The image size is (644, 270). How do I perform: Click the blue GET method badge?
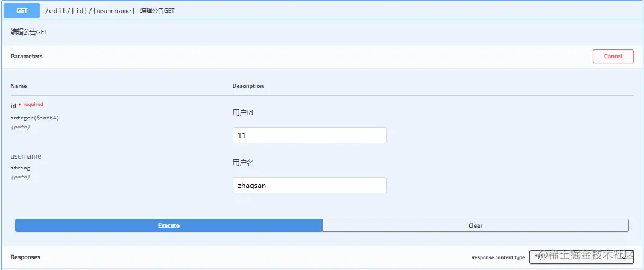point(22,11)
